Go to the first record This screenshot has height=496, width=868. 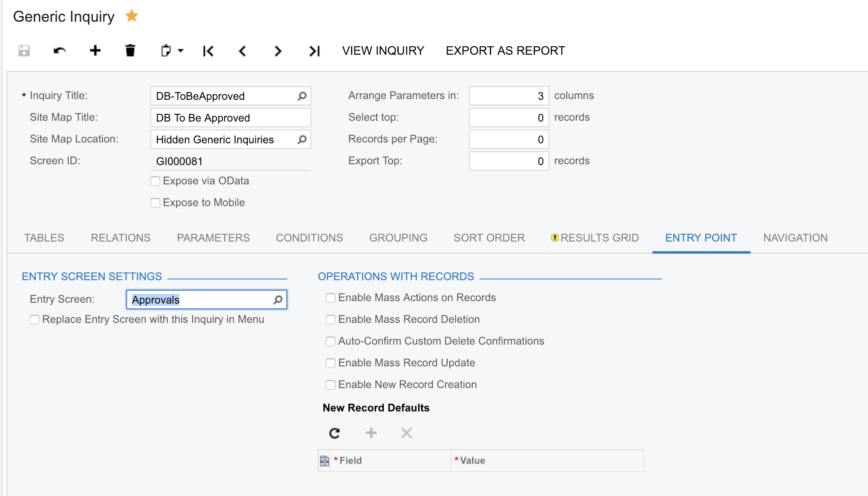pyautogui.click(x=208, y=51)
